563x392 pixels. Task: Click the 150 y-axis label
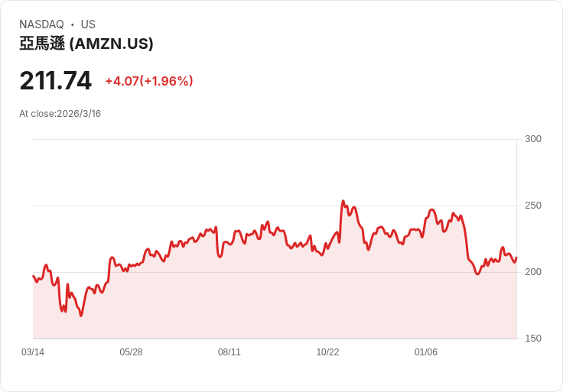(533, 339)
